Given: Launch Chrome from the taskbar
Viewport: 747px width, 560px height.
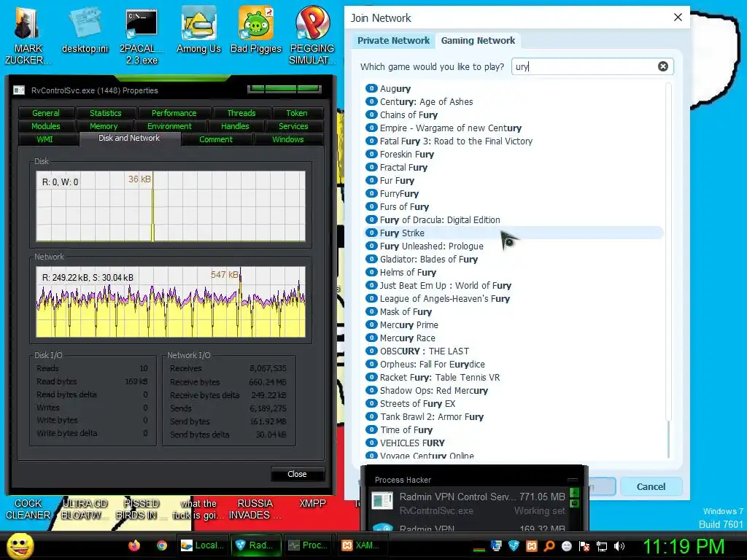Looking at the screenshot, I should [162, 545].
